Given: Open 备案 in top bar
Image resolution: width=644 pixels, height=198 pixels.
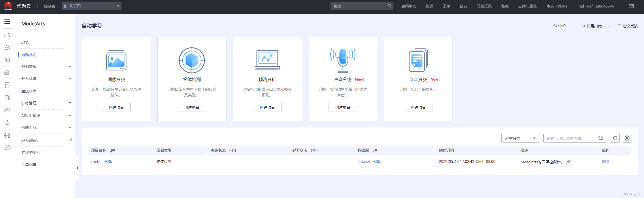Looking at the screenshot, I should 505,6.
